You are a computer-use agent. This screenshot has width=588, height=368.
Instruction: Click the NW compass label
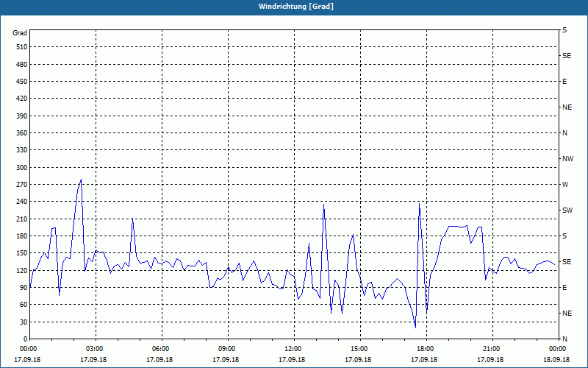click(x=567, y=159)
